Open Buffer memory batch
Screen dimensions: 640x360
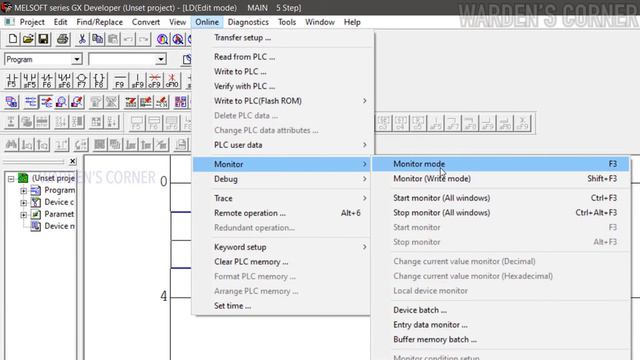tap(501, 340)
